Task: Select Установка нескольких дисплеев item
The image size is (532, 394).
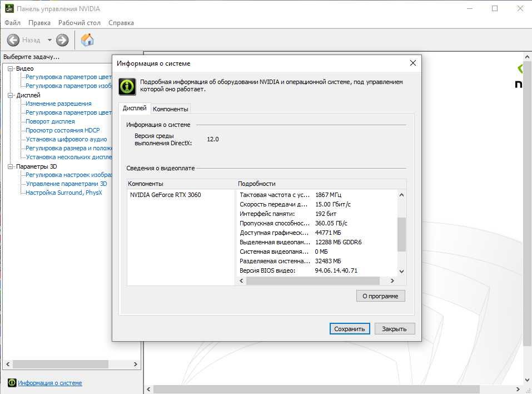Action: pos(68,157)
